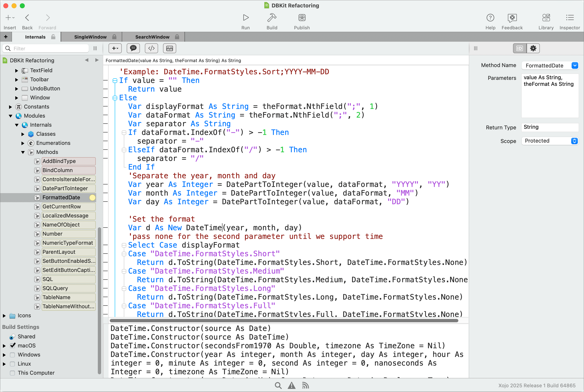Image resolution: width=584 pixels, height=392 pixels.
Task: Switch to the SingleWindow tab
Action: [x=90, y=37]
